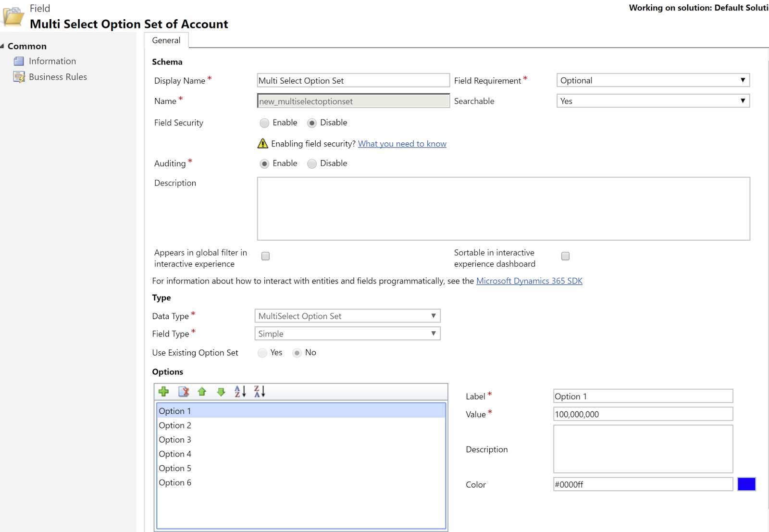
Task: Sort options descending with the Z-A icon
Action: 260,392
